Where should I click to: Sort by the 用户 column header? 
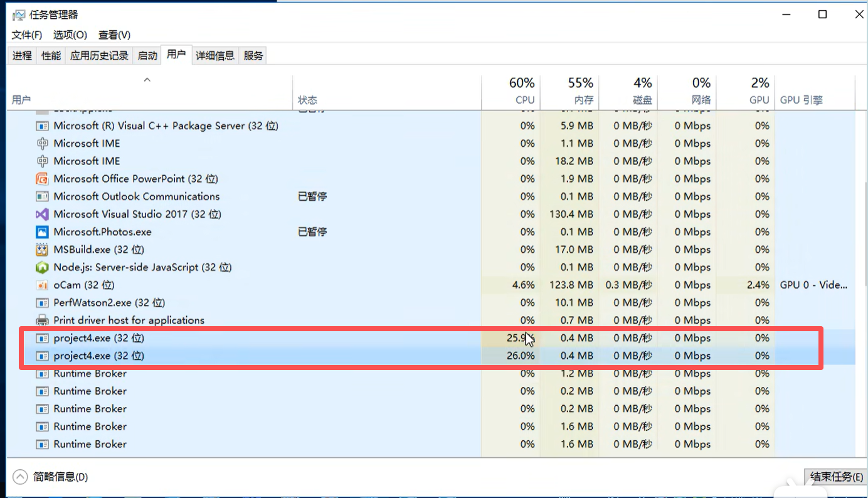coord(149,92)
